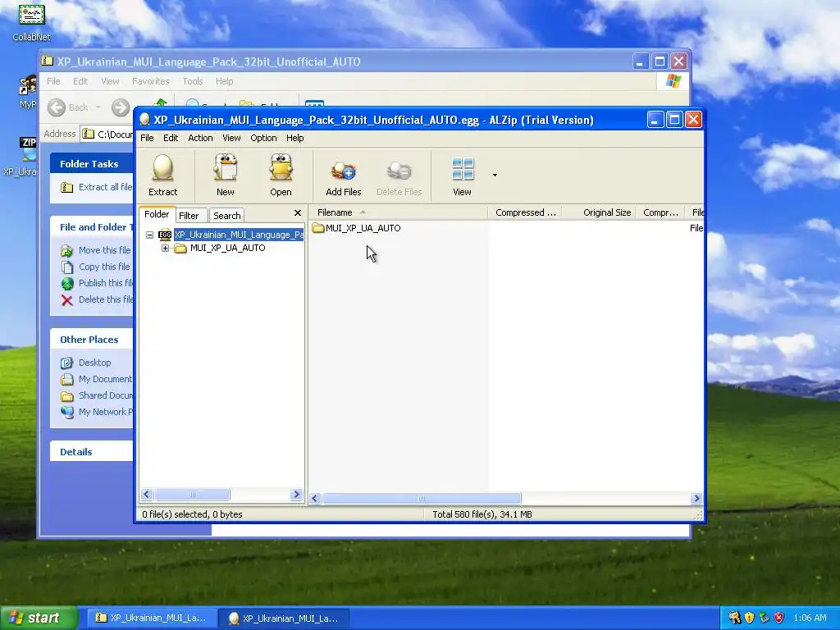Select MUI_XP_UA_AUTO folder in the file list
Image resolution: width=840 pixels, height=630 pixels.
coord(363,228)
